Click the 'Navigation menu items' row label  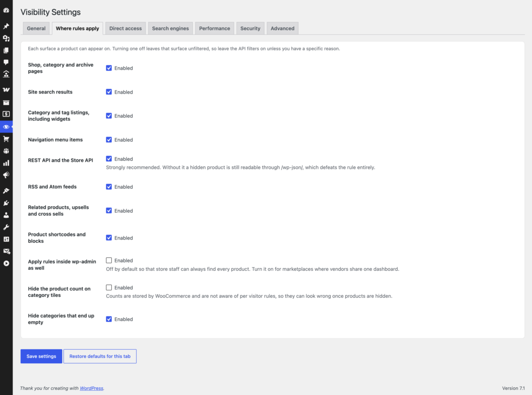coord(55,139)
